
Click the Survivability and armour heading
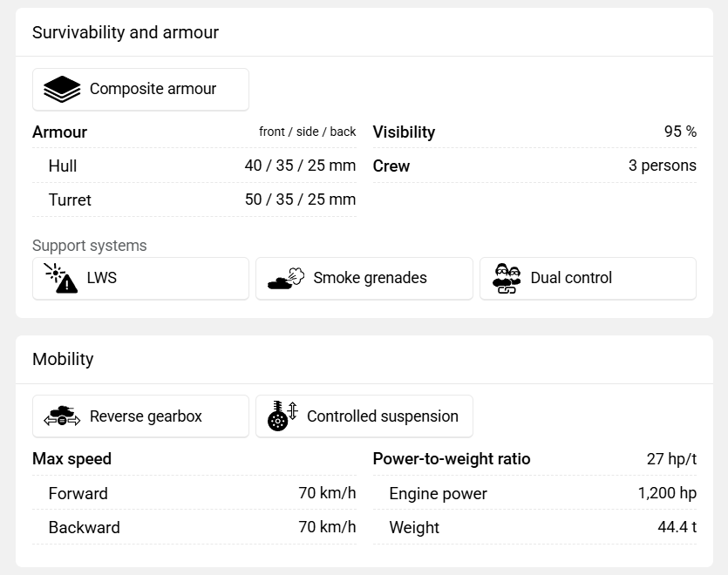(x=126, y=32)
